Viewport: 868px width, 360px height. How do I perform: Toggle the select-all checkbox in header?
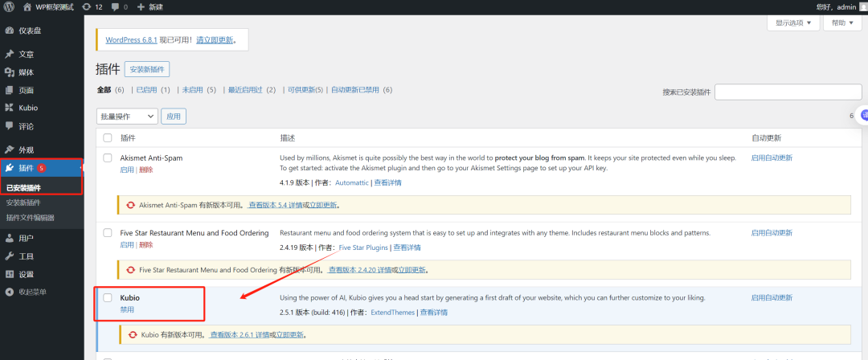click(x=108, y=138)
